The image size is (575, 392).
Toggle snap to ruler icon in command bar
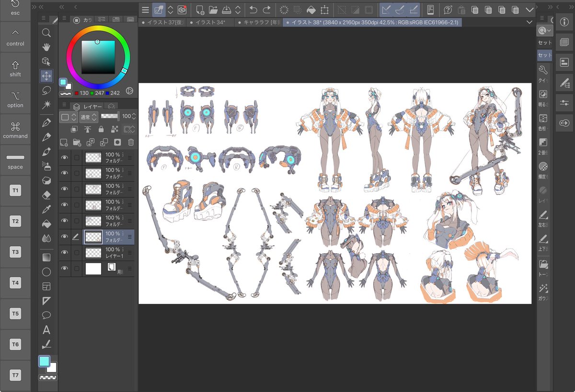pos(387,10)
